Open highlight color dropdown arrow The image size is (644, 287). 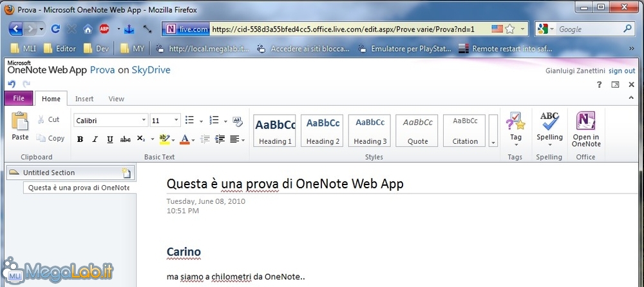(173, 140)
